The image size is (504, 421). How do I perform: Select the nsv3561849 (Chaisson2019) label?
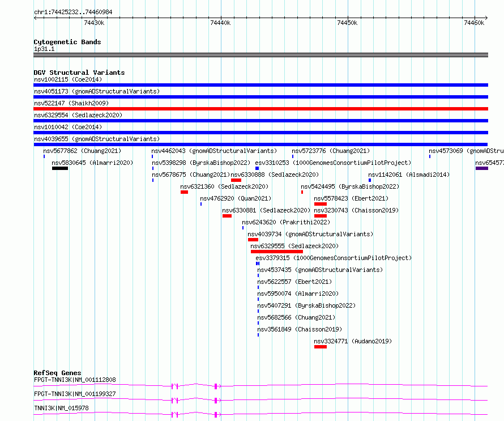tap(300, 329)
